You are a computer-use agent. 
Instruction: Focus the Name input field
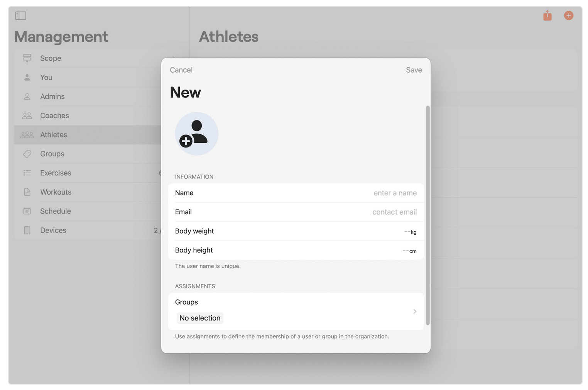pos(296,193)
